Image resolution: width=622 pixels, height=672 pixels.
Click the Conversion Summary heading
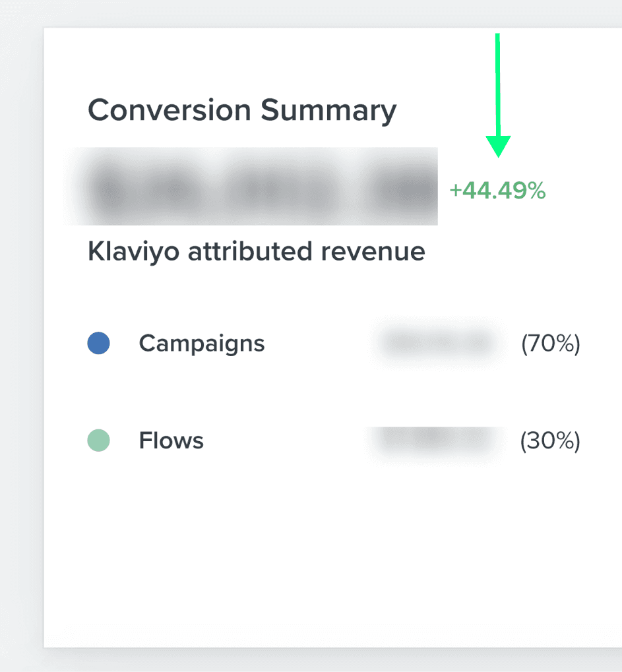coord(242,111)
